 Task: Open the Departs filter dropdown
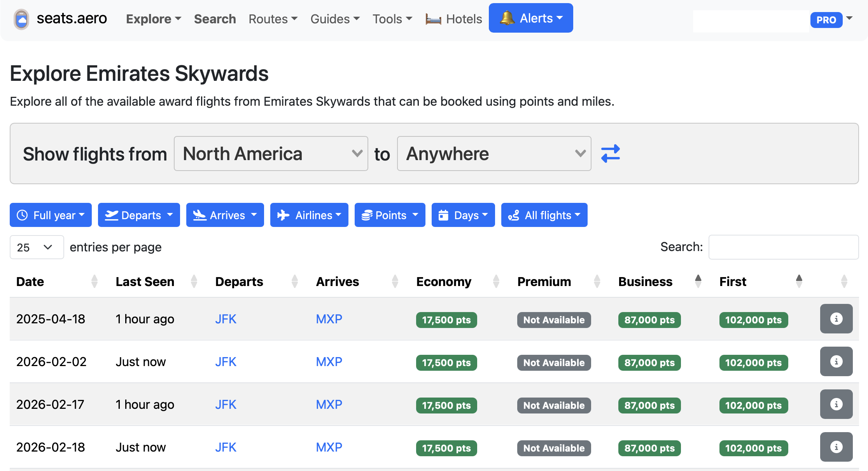coord(139,215)
